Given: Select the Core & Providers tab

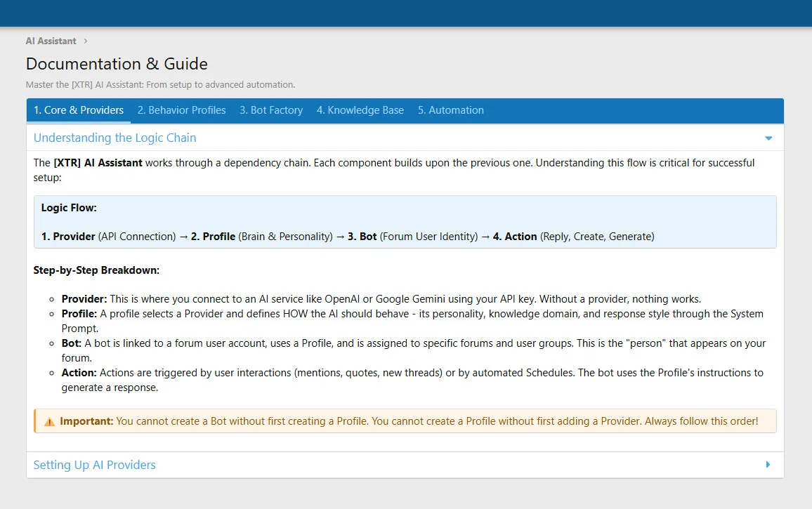Looking at the screenshot, I should [x=79, y=110].
